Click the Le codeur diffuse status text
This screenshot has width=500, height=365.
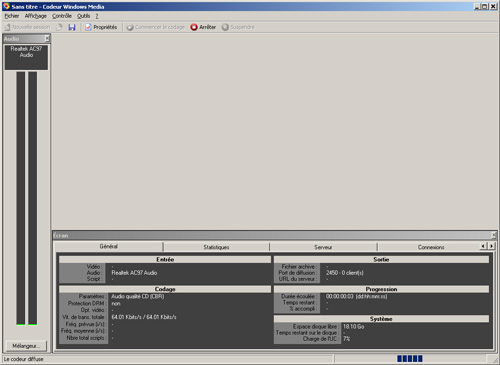click(24, 359)
